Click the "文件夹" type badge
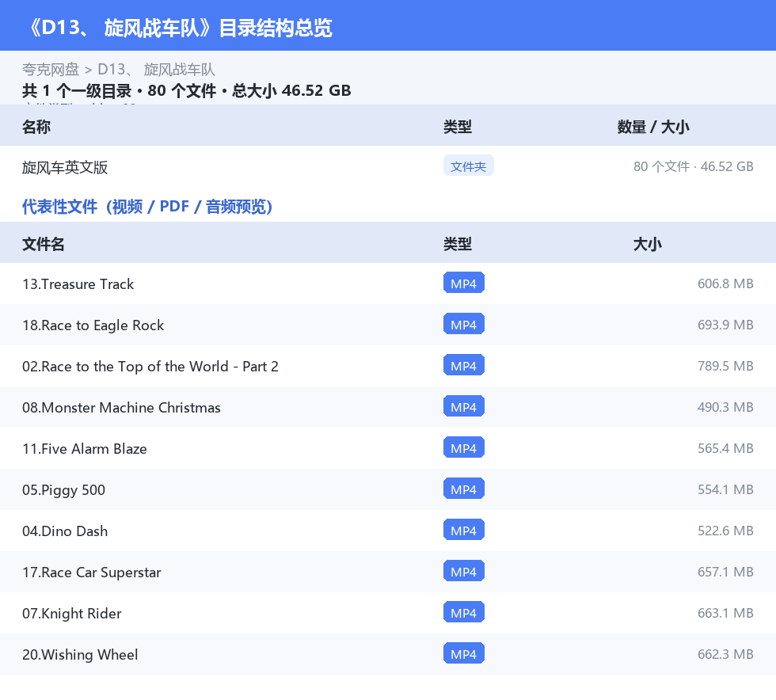This screenshot has width=776, height=700. click(x=468, y=166)
